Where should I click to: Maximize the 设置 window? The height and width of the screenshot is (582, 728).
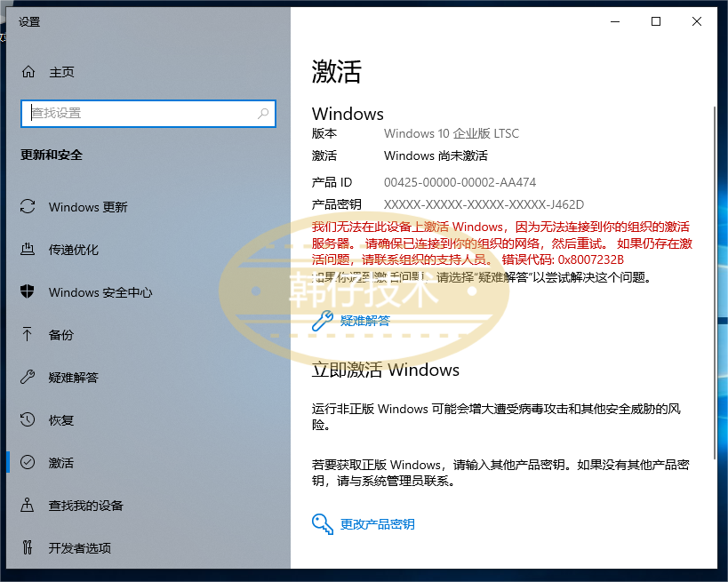(656, 22)
